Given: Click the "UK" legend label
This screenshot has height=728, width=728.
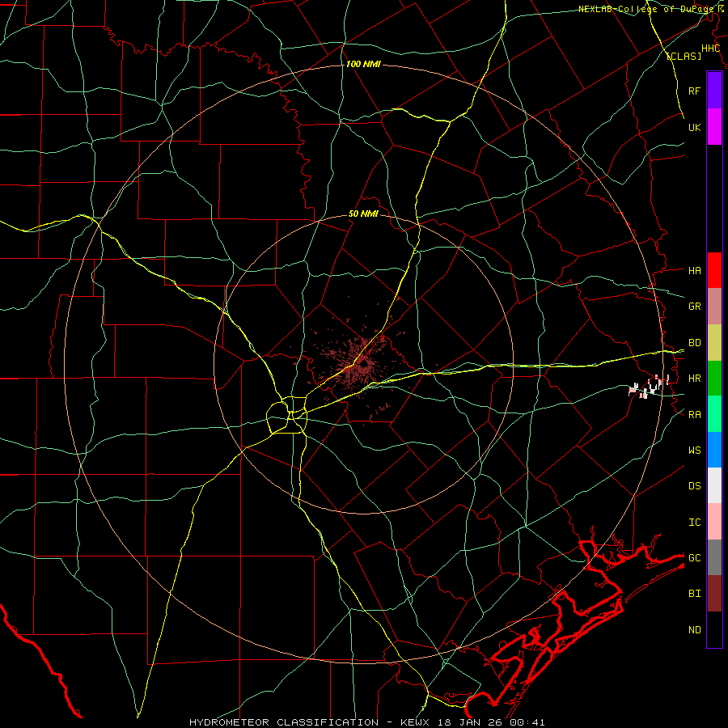Looking at the screenshot, I should (695, 127).
